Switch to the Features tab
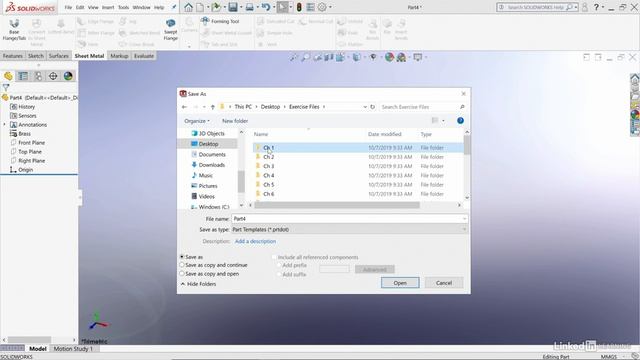The width and height of the screenshot is (640, 360). point(13,56)
